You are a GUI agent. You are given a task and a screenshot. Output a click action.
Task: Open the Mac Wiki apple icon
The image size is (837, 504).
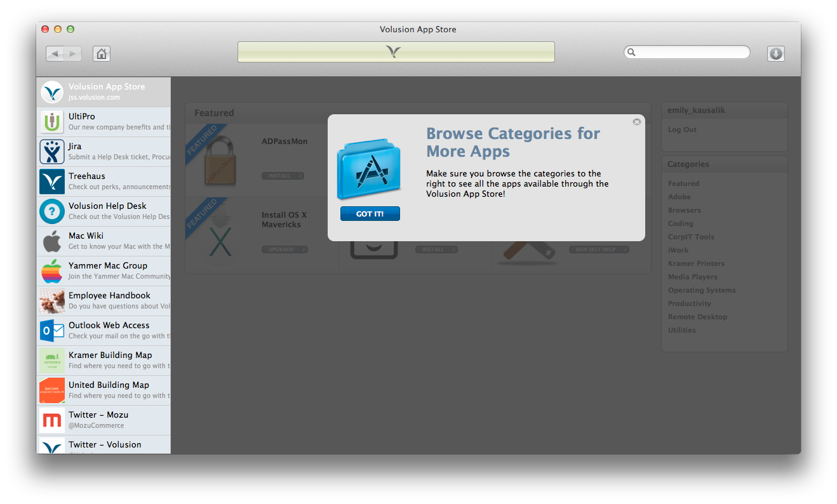click(52, 241)
